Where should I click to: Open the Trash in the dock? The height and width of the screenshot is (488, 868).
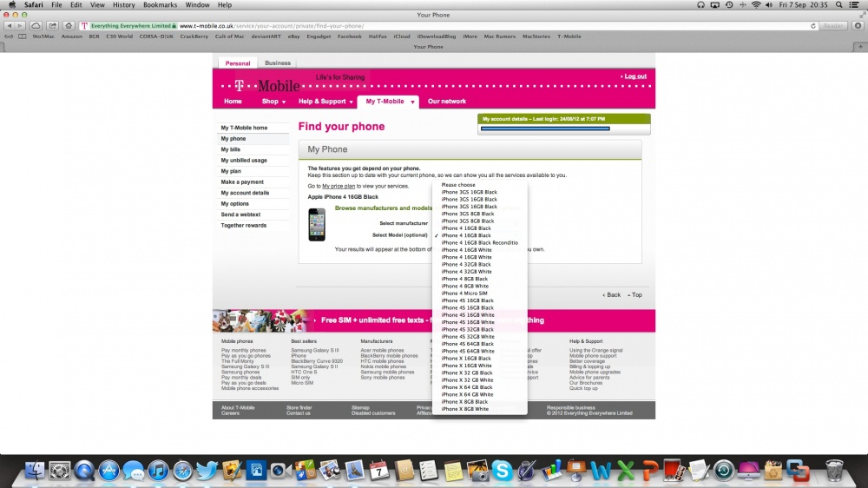click(x=834, y=471)
